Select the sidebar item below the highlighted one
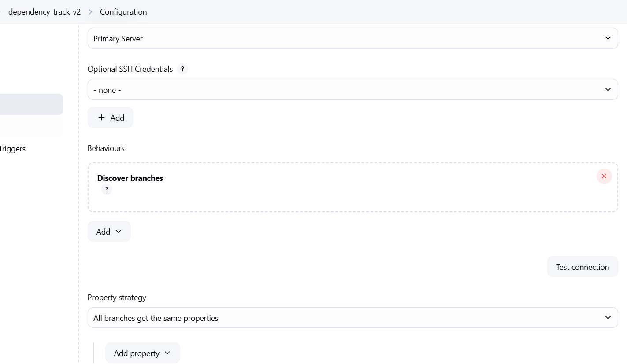 (x=31, y=127)
